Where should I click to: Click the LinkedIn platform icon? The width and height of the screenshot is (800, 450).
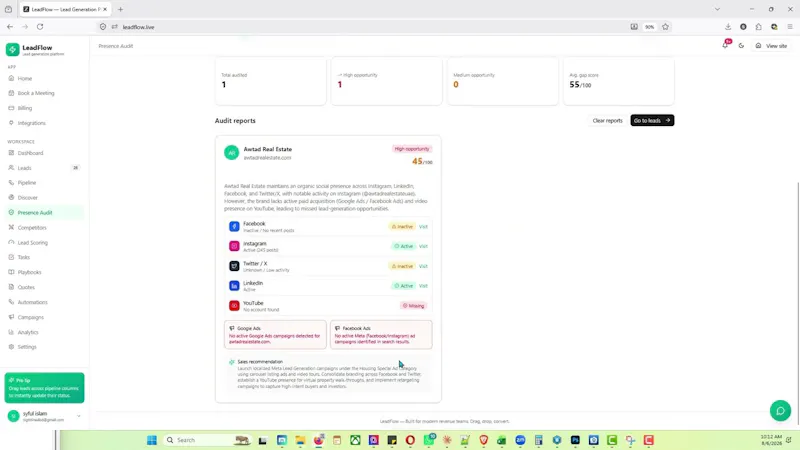tap(234, 286)
